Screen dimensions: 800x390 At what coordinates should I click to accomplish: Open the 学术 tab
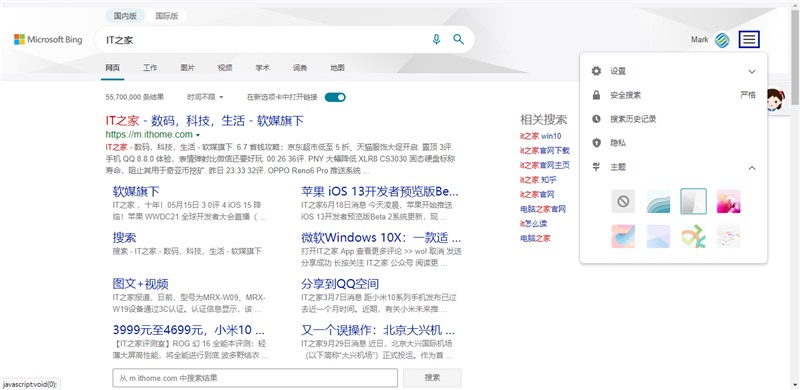click(x=262, y=67)
